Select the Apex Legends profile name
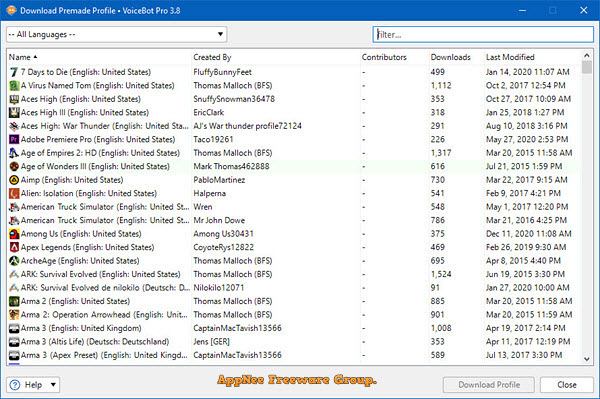The height and width of the screenshot is (399, 600). tap(88, 247)
